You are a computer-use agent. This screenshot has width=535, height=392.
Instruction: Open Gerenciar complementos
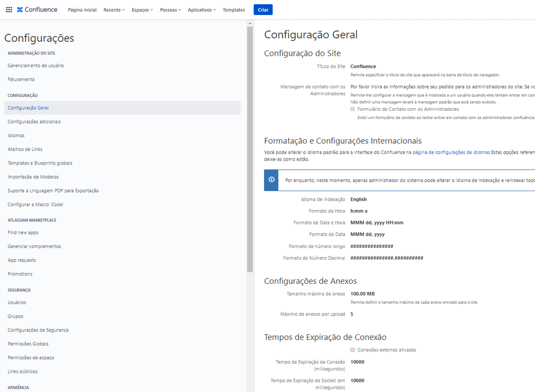coord(34,246)
